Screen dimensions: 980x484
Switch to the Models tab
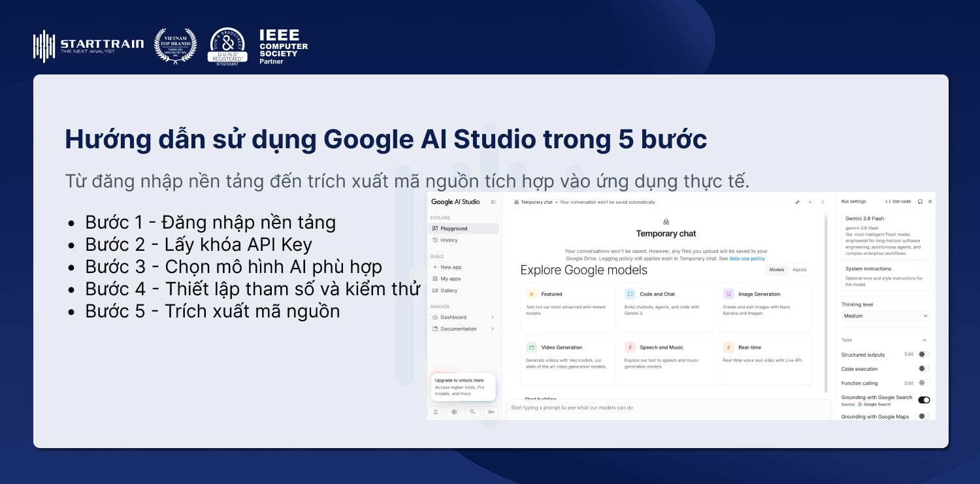(777, 270)
